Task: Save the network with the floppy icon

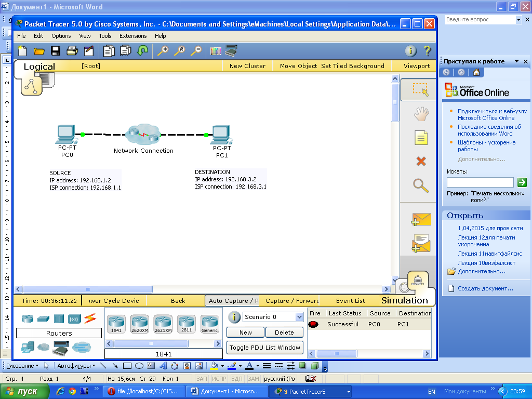Action: [55, 51]
